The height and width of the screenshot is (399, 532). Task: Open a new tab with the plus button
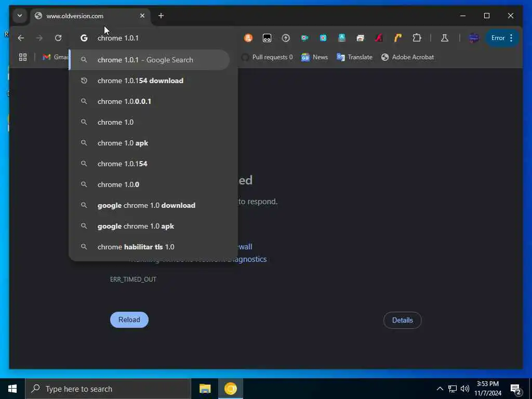tap(161, 16)
